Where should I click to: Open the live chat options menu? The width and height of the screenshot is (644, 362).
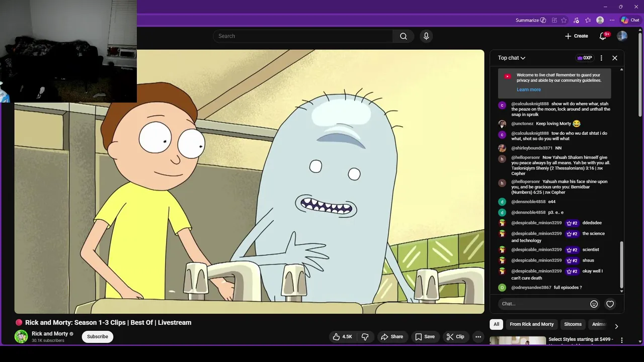[601, 58]
